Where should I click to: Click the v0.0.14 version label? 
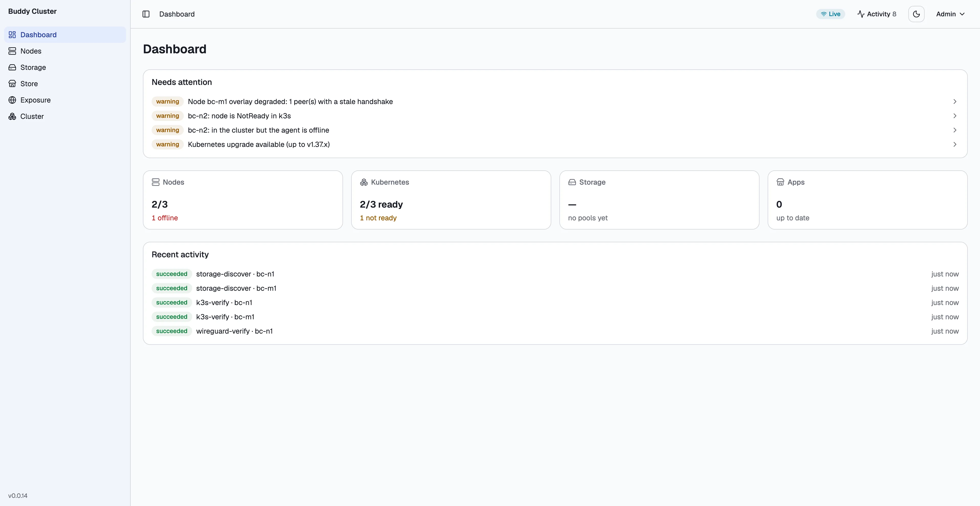pyautogui.click(x=18, y=496)
